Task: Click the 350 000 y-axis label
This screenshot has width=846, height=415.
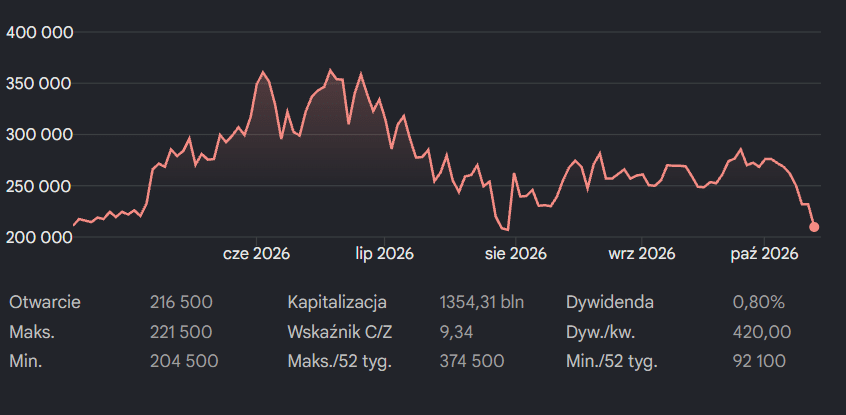Action: click(39, 84)
